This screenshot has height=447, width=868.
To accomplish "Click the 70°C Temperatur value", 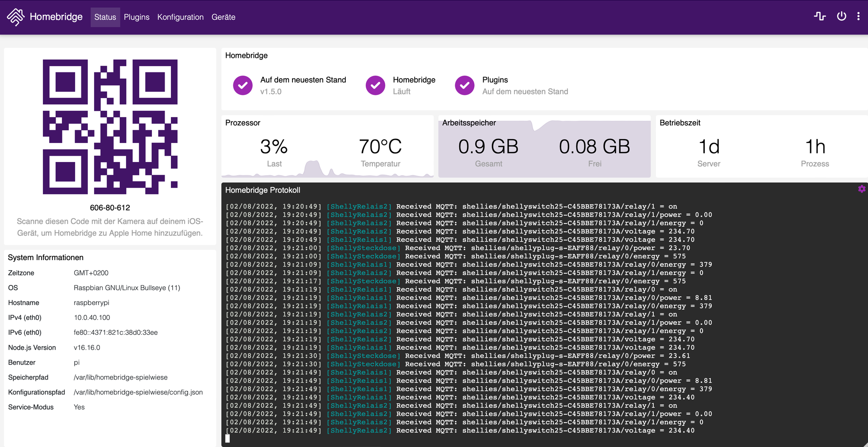I will tap(380, 147).
